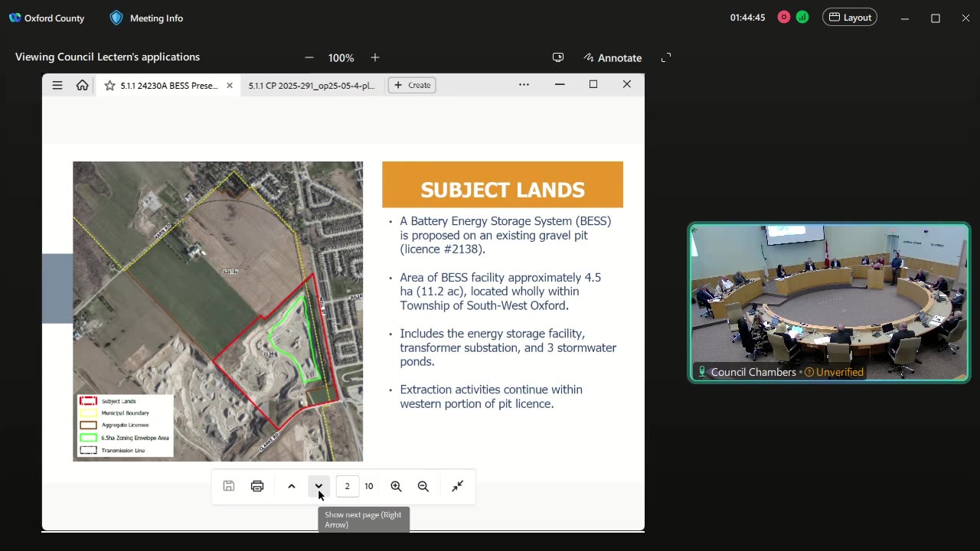
Task: Click the Council Chambers microphone status icon
Action: coord(702,372)
